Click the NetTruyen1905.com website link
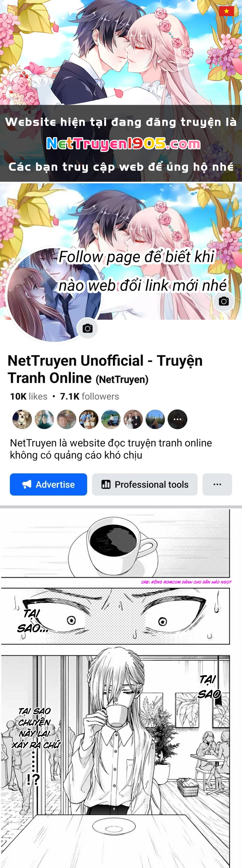The width and height of the screenshot is (242, 868). tap(123, 144)
